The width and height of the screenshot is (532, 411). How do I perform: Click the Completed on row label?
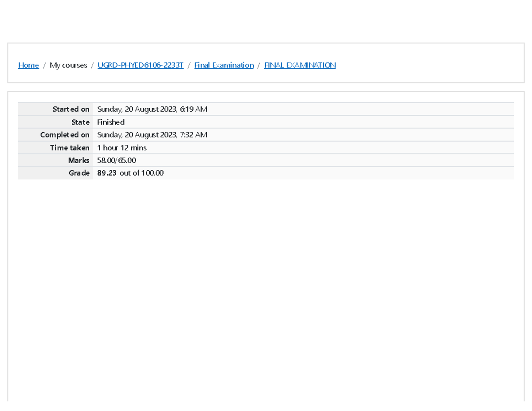pyautogui.click(x=65, y=135)
